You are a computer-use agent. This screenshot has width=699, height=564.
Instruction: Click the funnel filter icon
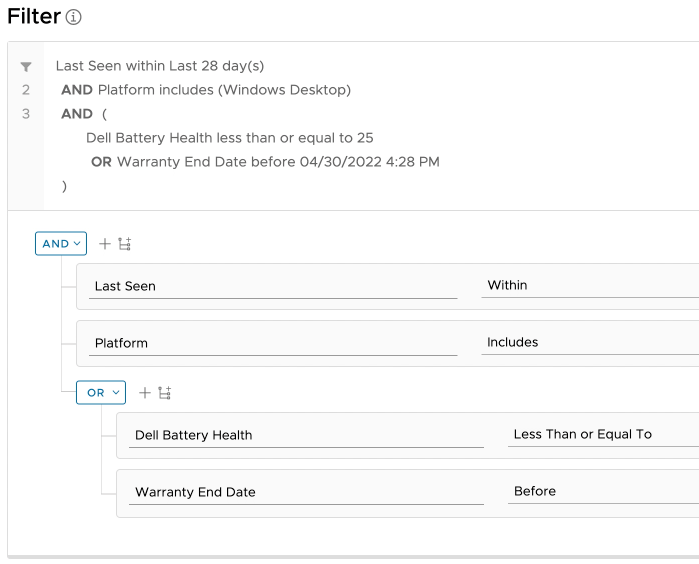(26, 67)
